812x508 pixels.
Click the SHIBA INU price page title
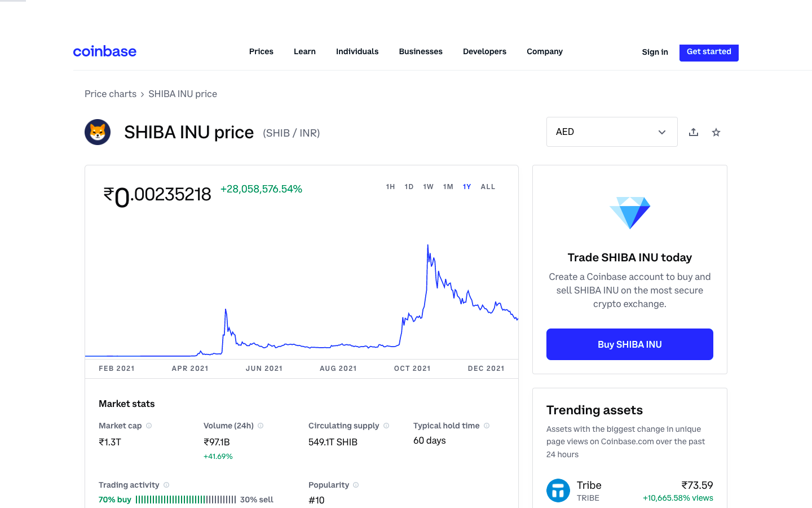pyautogui.click(x=189, y=132)
